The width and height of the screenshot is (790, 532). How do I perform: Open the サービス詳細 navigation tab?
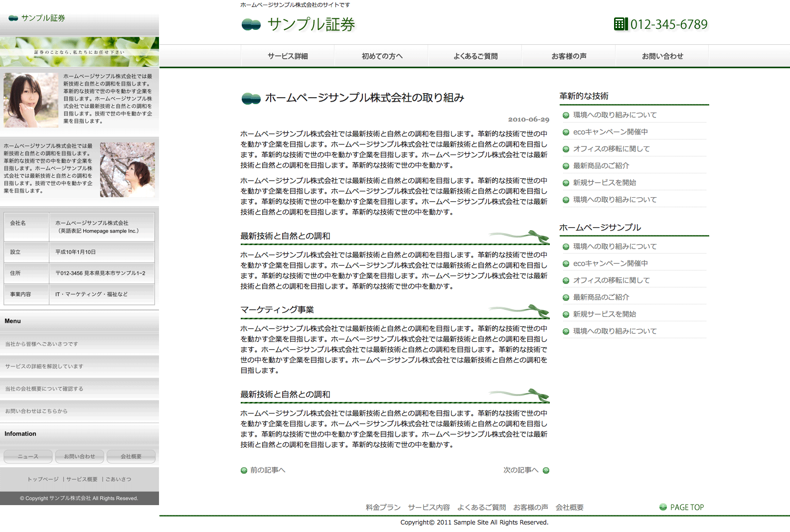288,56
